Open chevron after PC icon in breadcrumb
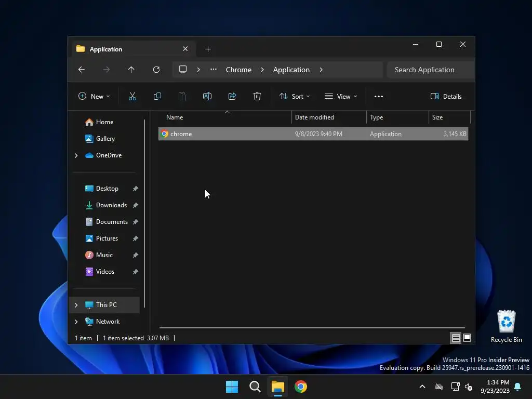The height and width of the screenshot is (399, 532). click(x=198, y=70)
